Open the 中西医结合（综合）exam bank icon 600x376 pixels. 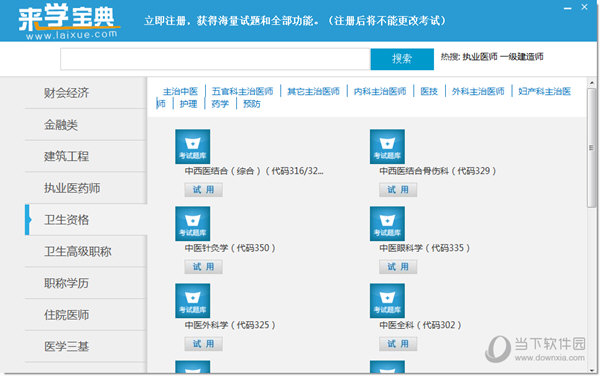[x=192, y=146]
